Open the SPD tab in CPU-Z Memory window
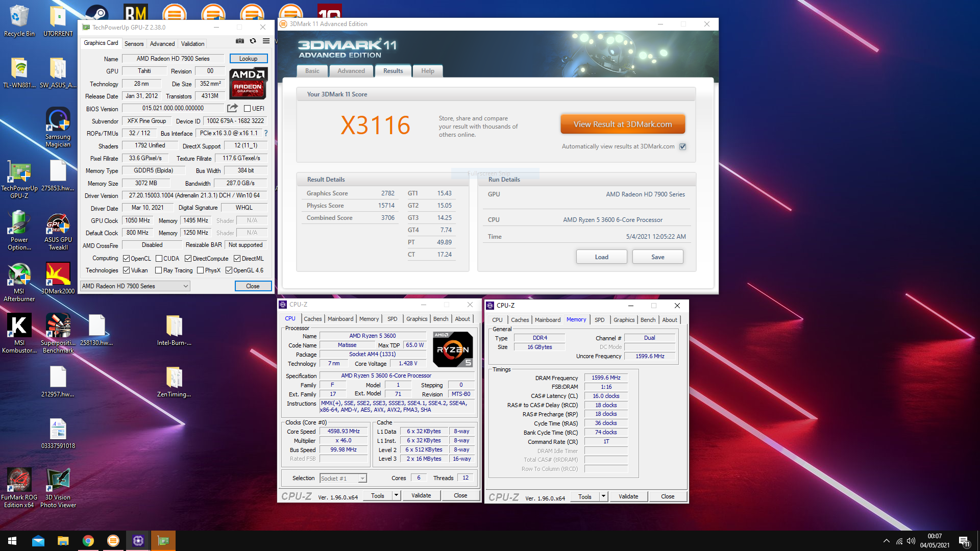Screen dimensions: 980x551 [600, 320]
